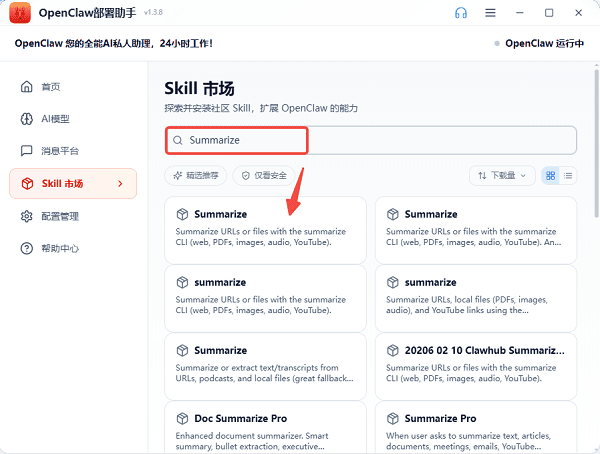Open 20206 02 10 Clawhub Summariz... card

476,366
